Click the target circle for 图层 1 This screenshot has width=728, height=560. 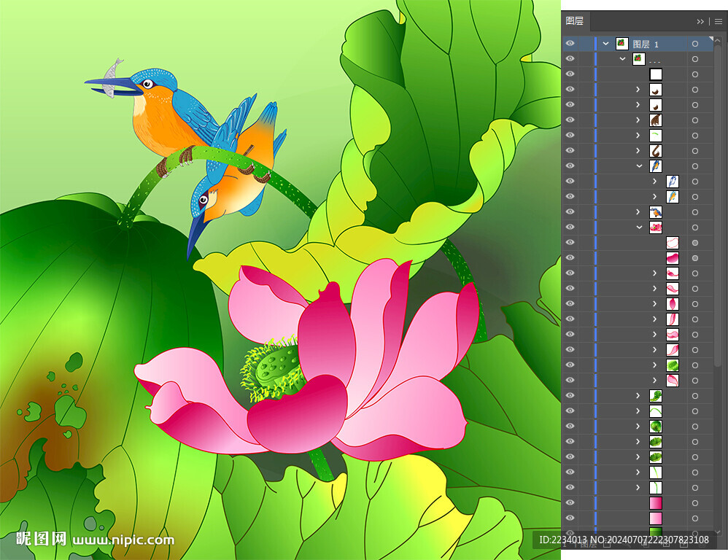pyautogui.click(x=695, y=44)
